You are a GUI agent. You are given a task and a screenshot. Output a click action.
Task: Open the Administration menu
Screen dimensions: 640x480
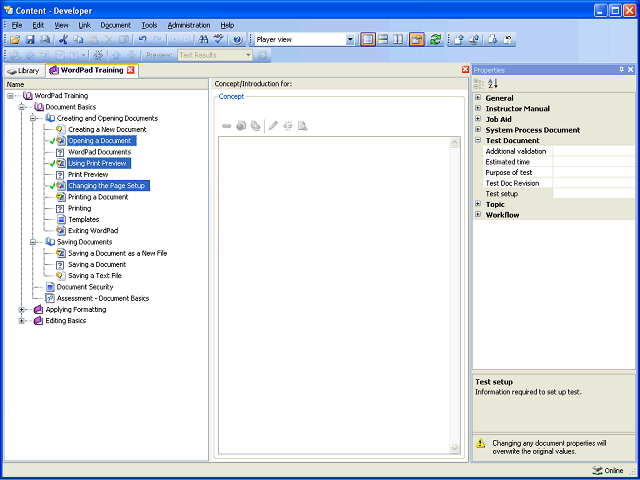189,25
